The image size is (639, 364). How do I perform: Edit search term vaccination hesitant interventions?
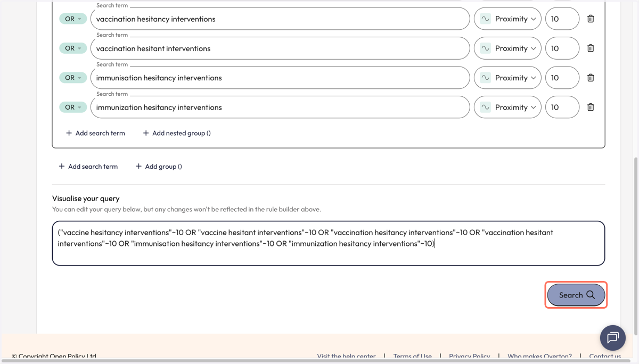pyautogui.click(x=280, y=48)
